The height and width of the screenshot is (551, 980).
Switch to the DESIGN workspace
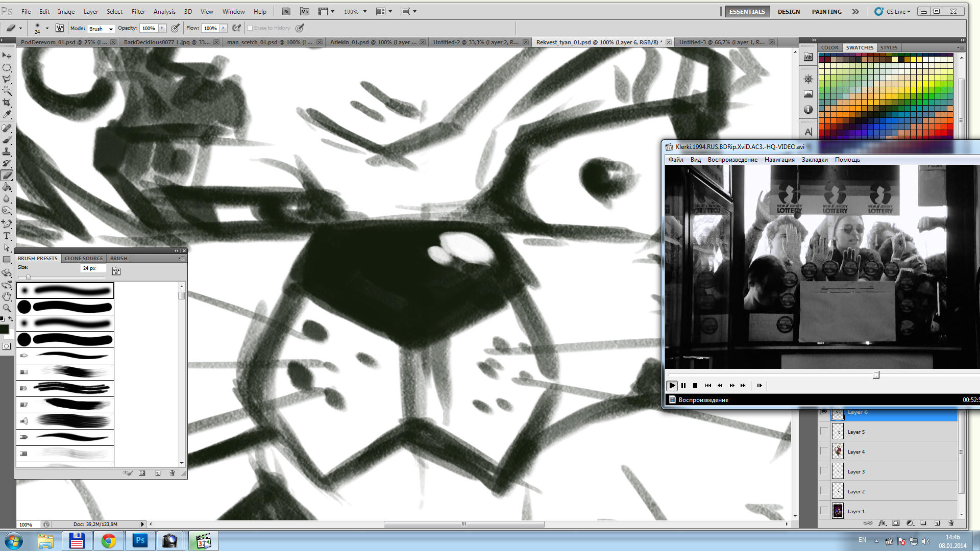pos(789,11)
